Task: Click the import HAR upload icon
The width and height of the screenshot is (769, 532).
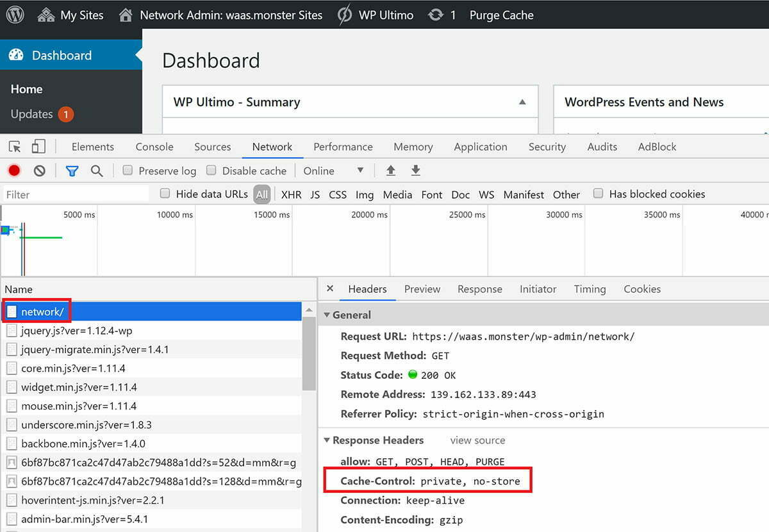Action: [391, 170]
